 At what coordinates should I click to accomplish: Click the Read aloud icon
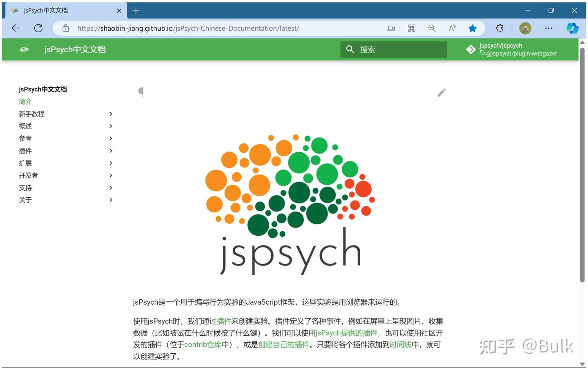pyautogui.click(x=452, y=28)
